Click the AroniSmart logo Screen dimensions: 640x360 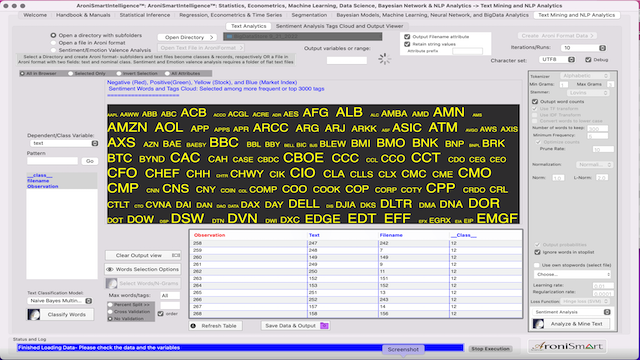[567, 347]
